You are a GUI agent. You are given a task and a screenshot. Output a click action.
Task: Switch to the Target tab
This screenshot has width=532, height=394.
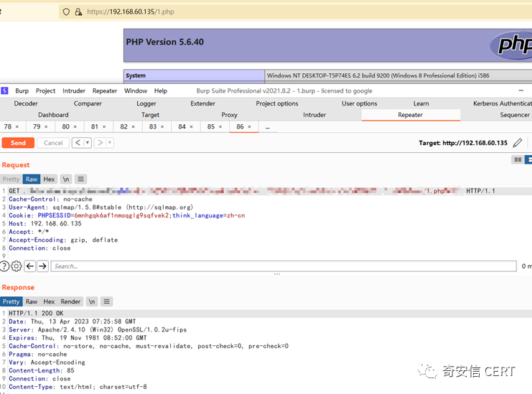click(150, 115)
